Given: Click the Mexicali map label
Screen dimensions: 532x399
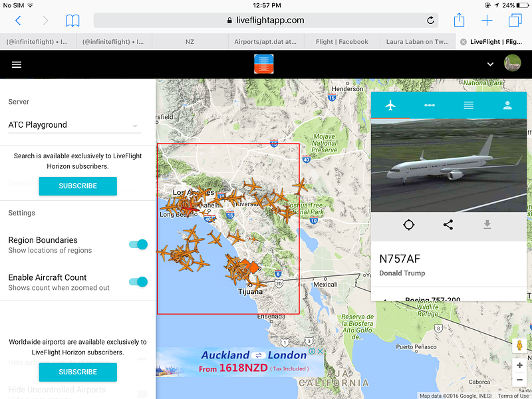Looking at the screenshot, I should pos(325,285).
